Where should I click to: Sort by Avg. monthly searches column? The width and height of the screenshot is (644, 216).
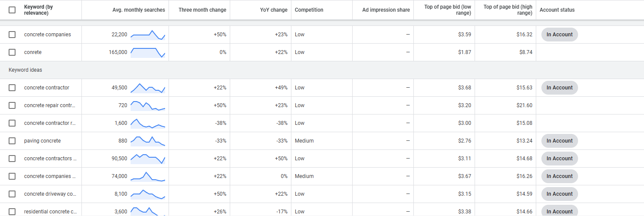(x=139, y=10)
